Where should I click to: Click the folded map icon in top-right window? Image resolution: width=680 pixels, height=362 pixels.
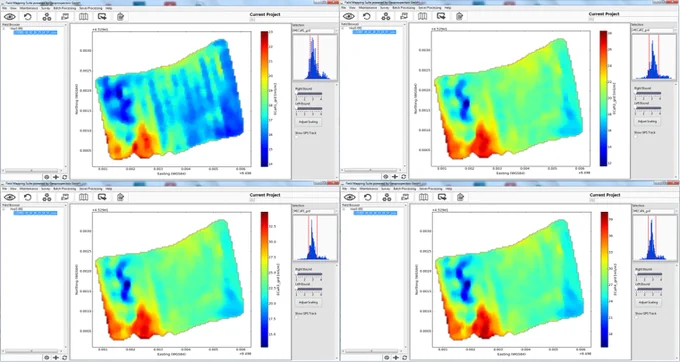pyautogui.click(x=422, y=16)
